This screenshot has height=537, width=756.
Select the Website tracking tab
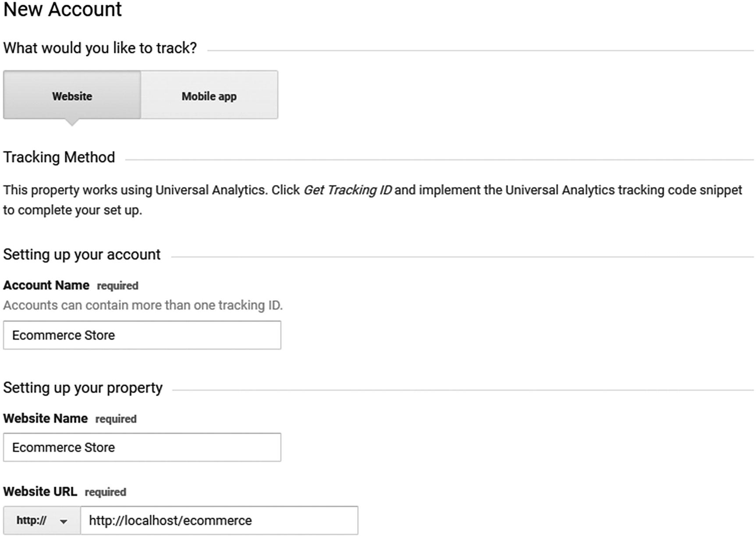click(72, 96)
